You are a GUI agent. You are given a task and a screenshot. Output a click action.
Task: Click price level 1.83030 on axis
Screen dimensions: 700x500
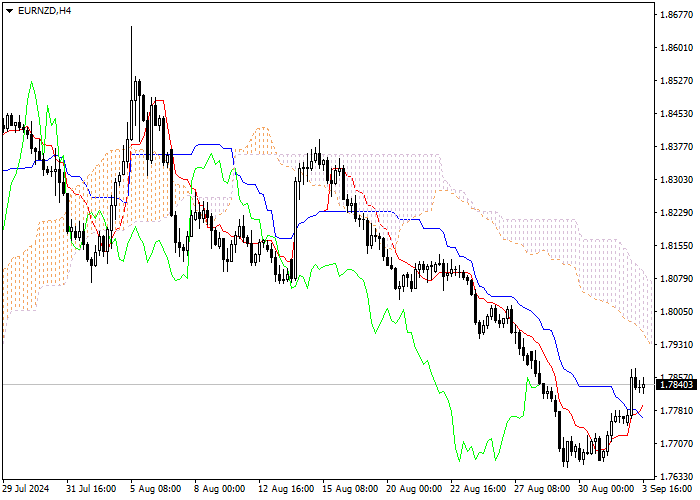(x=677, y=180)
